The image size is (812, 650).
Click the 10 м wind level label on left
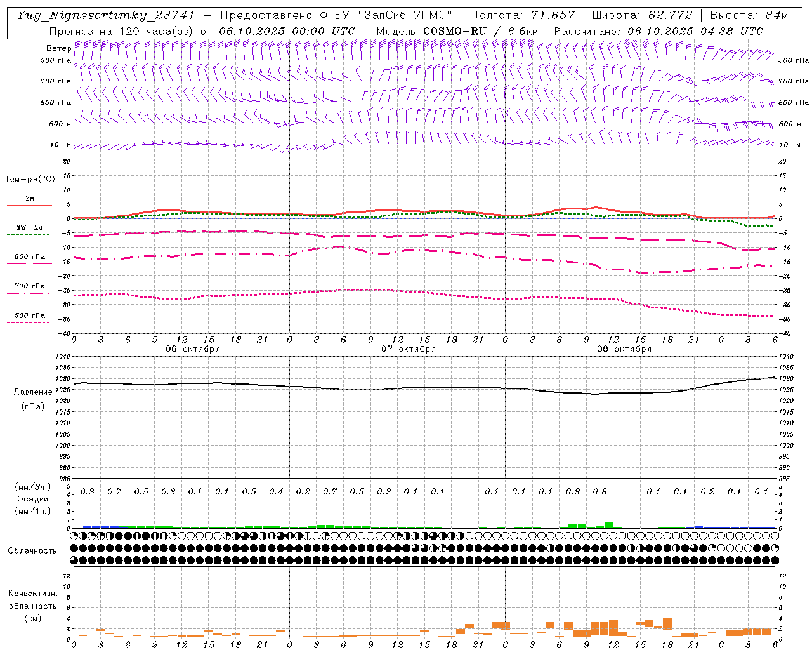click(x=61, y=145)
